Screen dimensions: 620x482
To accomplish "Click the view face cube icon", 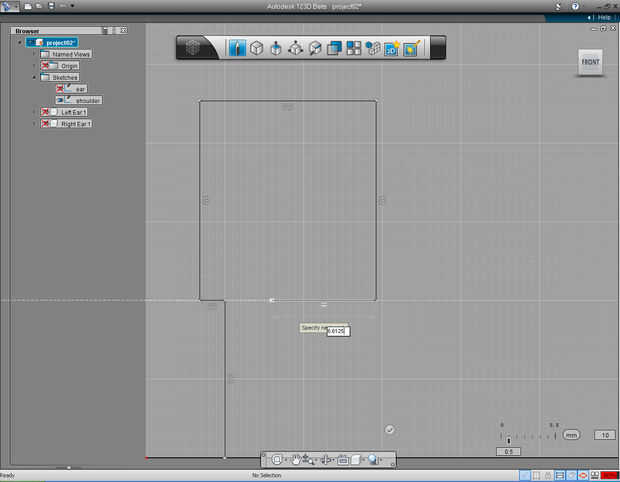I will pyautogui.click(x=356, y=459).
